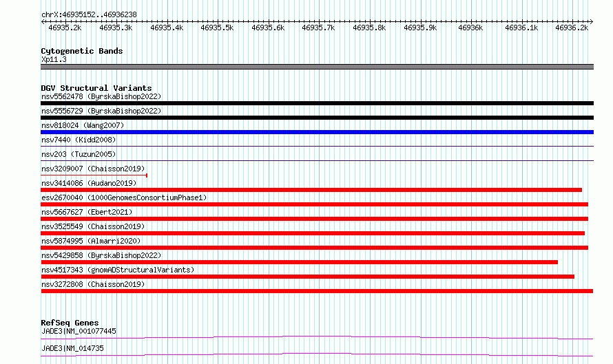Click the red nsv3525549 variant bar

click(313, 233)
